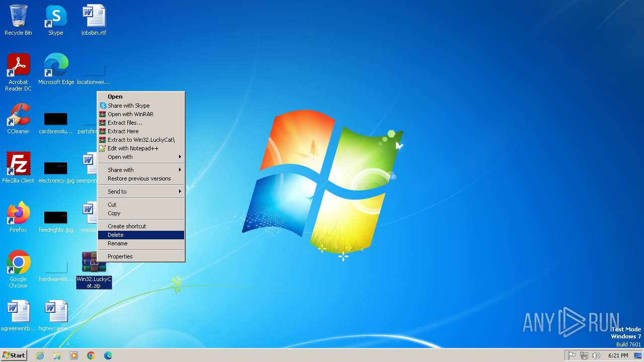Choose Delete in the context menu
This screenshot has height=362, width=644.
pos(141,235)
